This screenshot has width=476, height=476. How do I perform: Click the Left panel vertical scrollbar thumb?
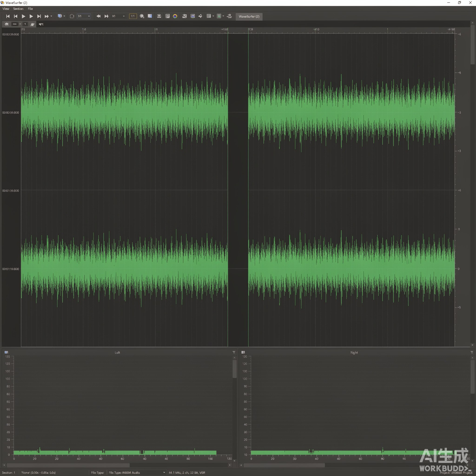[235, 369]
